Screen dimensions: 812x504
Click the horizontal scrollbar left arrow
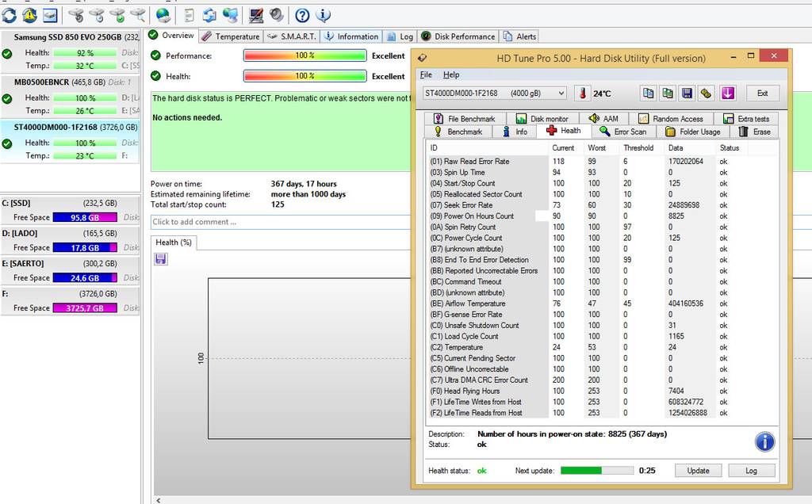pos(159,500)
